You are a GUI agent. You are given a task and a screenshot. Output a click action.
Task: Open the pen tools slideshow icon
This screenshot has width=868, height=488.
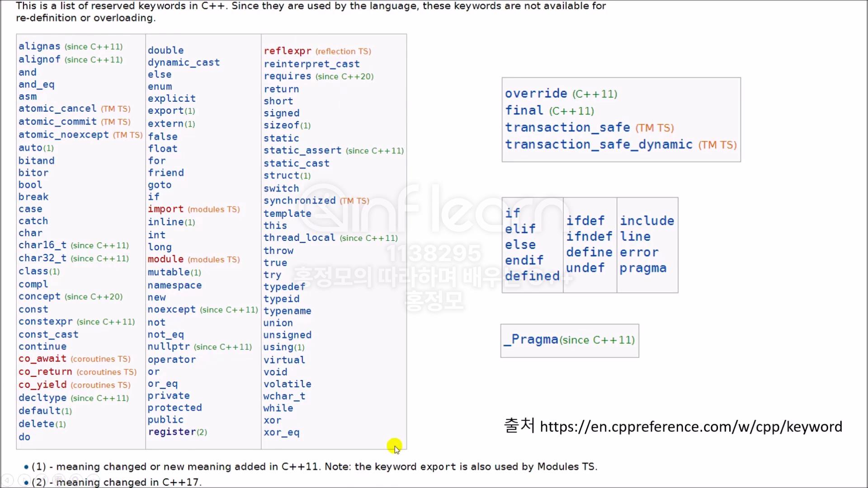42,480
